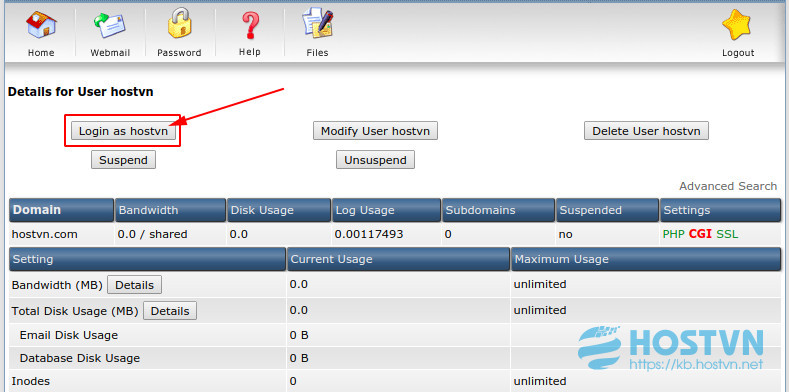
Task: Open the Advanced Search link
Action: pos(728,186)
